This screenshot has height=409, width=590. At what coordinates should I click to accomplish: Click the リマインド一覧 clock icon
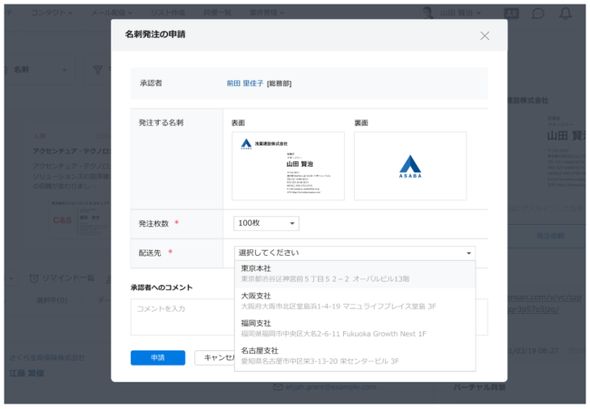pos(34,278)
